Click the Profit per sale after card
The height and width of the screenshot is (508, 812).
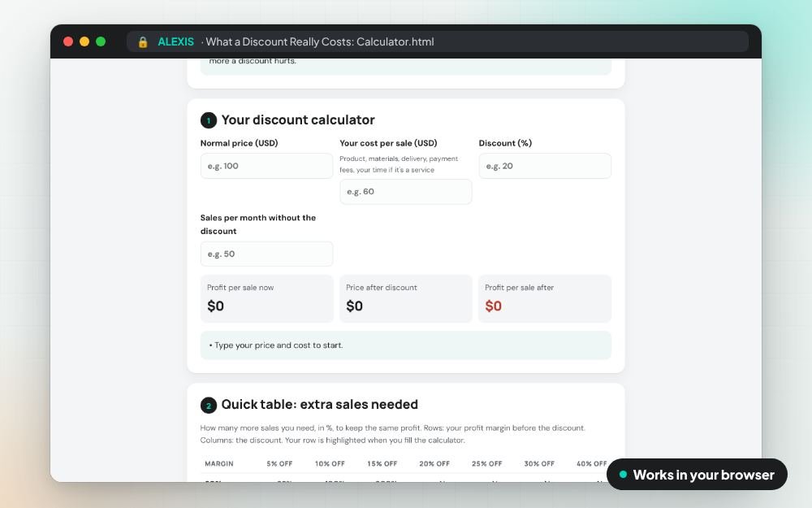coord(545,298)
